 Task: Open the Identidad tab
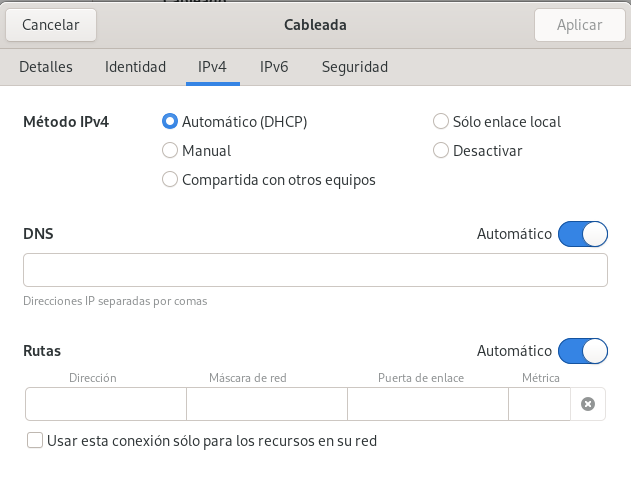tap(135, 67)
